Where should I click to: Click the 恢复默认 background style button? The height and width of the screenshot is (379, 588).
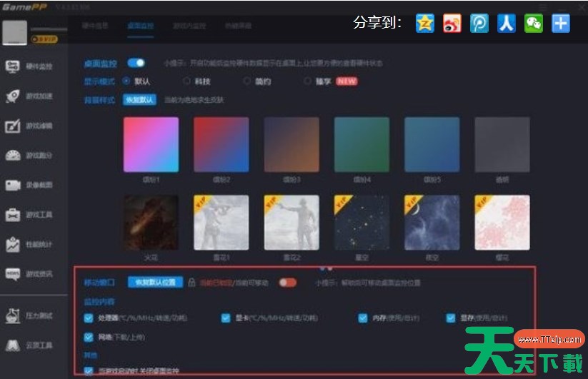[139, 100]
